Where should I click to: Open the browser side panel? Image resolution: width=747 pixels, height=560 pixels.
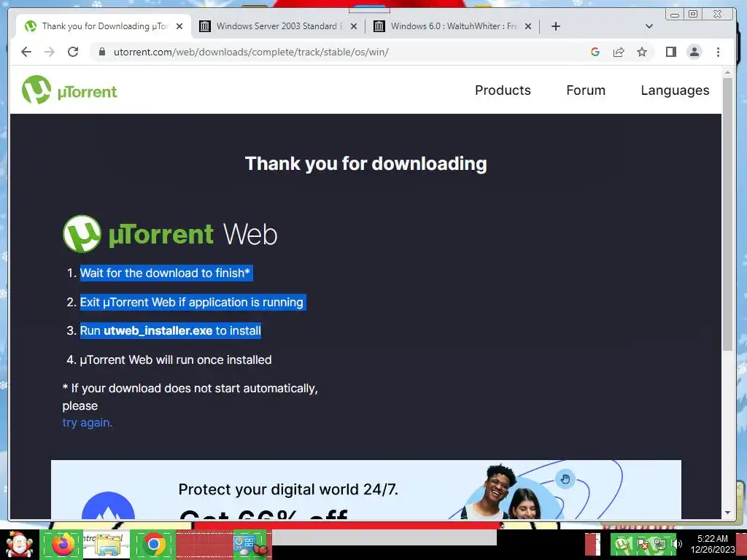671,52
